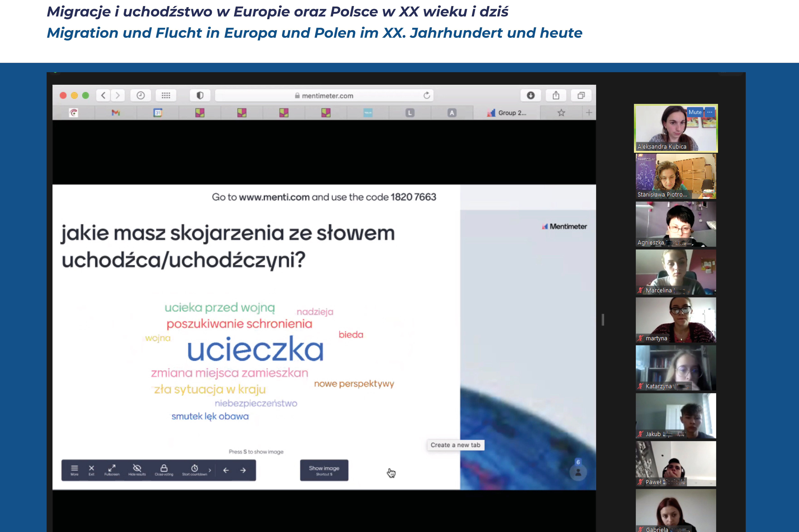Exit the Mentimeter presentation
The width and height of the screenshot is (799, 532).
(x=91, y=470)
